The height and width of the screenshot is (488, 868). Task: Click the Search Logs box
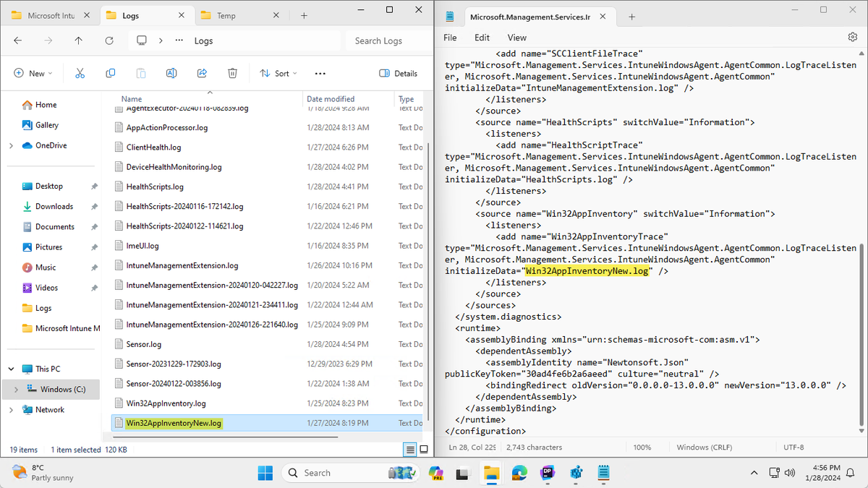pos(386,40)
